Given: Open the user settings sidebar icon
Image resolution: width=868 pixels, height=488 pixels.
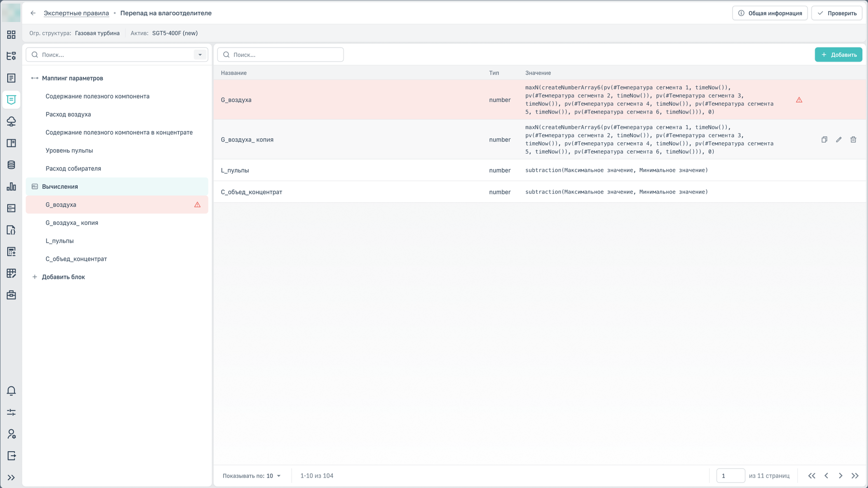Looking at the screenshot, I should click(11, 434).
